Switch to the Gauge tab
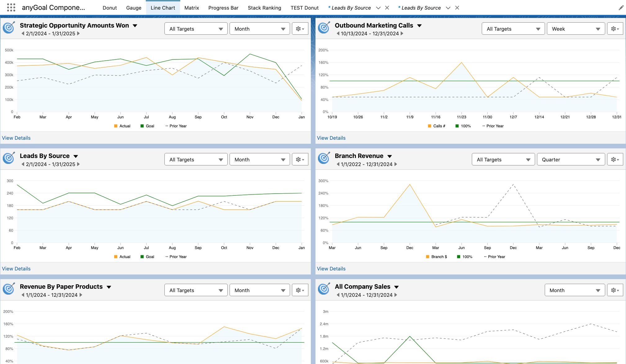The height and width of the screenshot is (364, 626). 134,8
